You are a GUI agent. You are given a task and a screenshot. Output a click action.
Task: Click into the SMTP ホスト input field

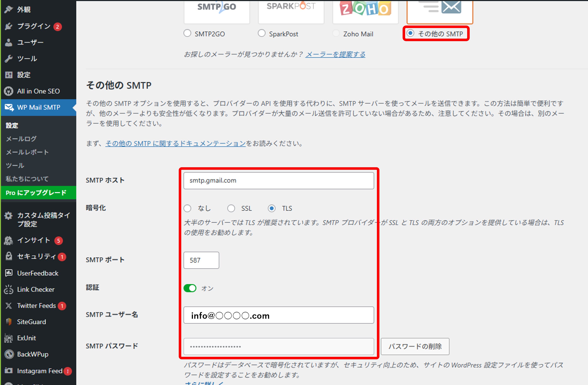278,180
